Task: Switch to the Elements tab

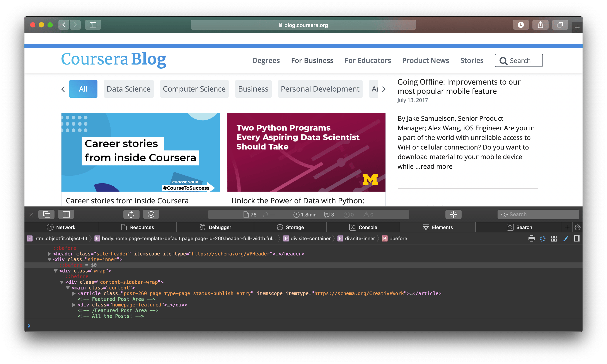Action: (x=437, y=227)
